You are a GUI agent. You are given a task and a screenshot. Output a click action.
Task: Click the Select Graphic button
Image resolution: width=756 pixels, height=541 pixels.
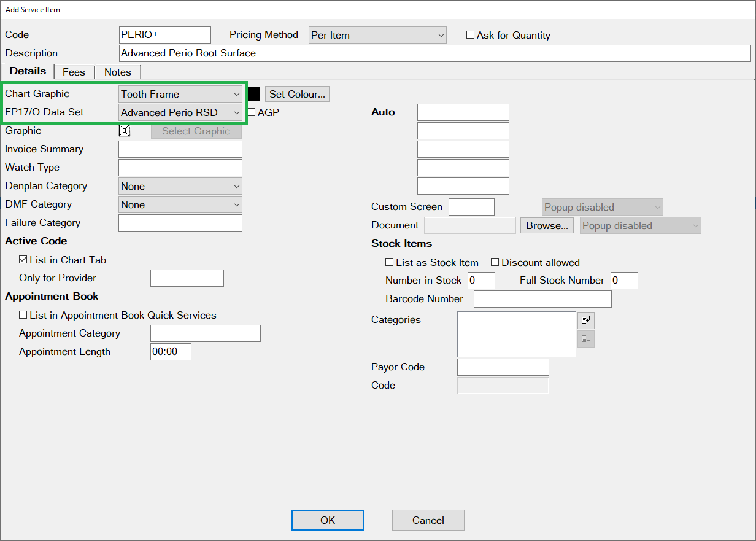tap(196, 131)
